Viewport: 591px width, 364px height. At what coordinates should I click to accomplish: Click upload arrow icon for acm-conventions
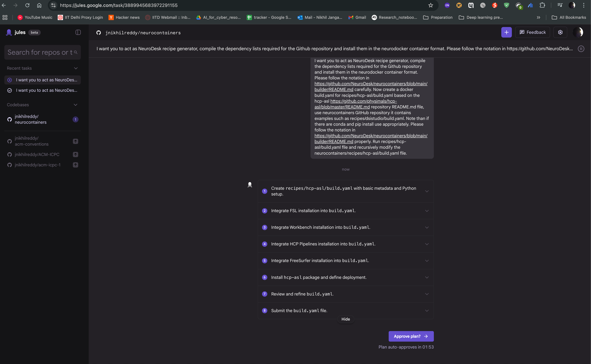76,141
